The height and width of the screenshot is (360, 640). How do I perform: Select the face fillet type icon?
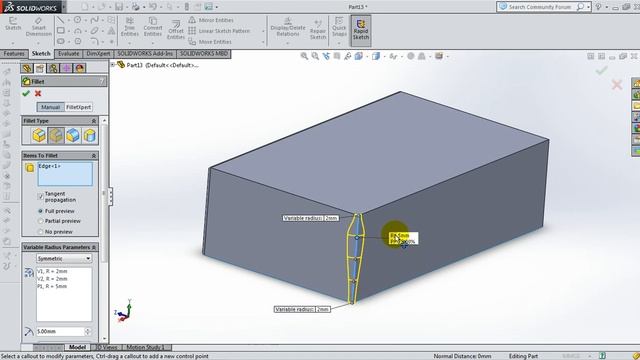pyautogui.click(x=73, y=135)
